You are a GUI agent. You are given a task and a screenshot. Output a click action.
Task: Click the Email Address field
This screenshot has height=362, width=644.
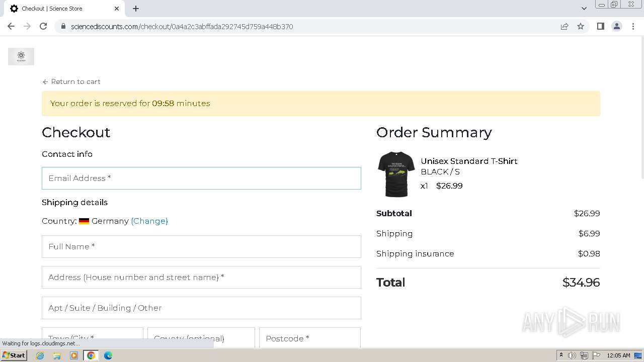201,178
